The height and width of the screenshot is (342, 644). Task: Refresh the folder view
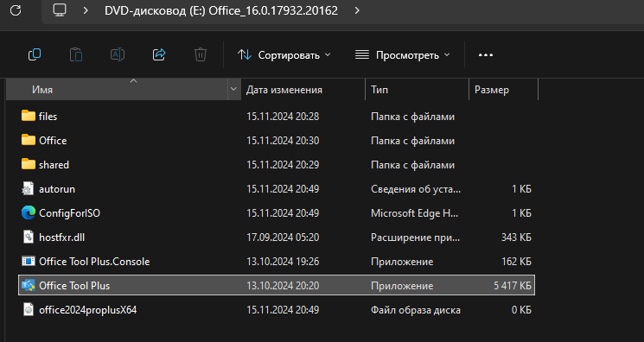[x=16, y=10]
